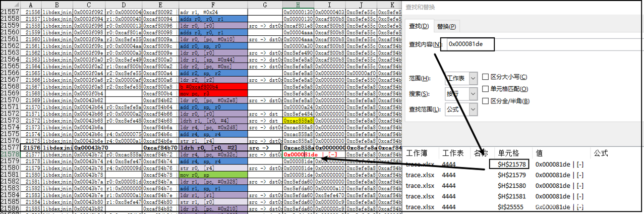Click bold cell 'ldrh r0, [r0, #2]'

click(213, 147)
